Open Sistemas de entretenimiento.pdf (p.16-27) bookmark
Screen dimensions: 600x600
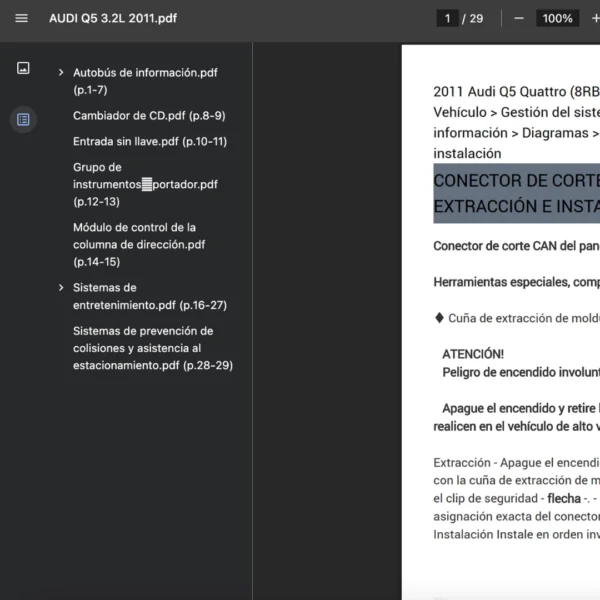pos(149,296)
